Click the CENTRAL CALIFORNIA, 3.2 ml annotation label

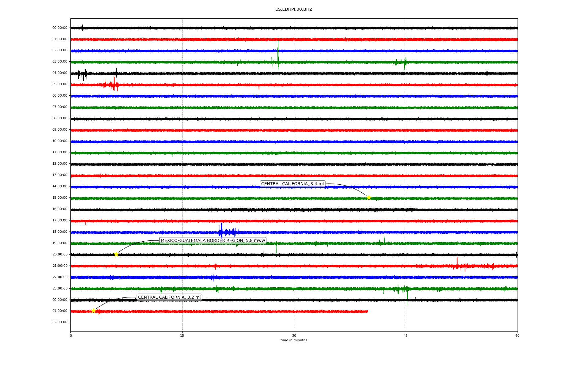coord(169,297)
